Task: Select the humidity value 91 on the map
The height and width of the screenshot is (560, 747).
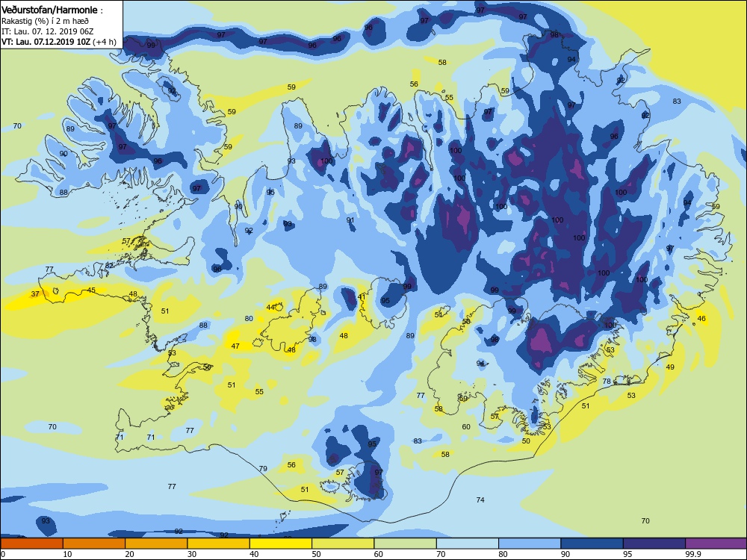Action: click(350, 220)
